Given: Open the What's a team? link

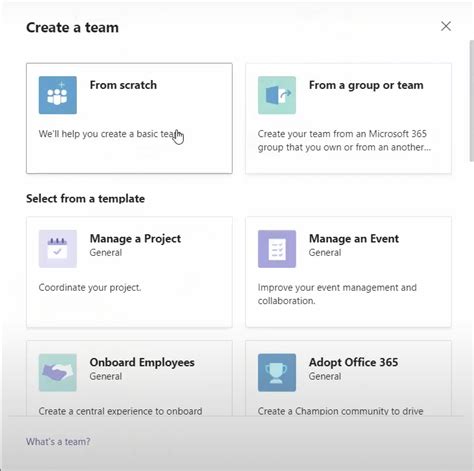Looking at the screenshot, I should [58, 442].
